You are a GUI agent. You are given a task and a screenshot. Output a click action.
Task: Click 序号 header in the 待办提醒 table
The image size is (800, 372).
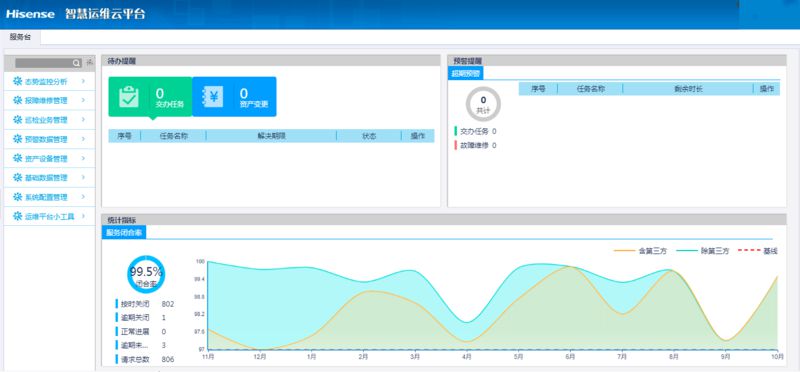pos(125,136)
